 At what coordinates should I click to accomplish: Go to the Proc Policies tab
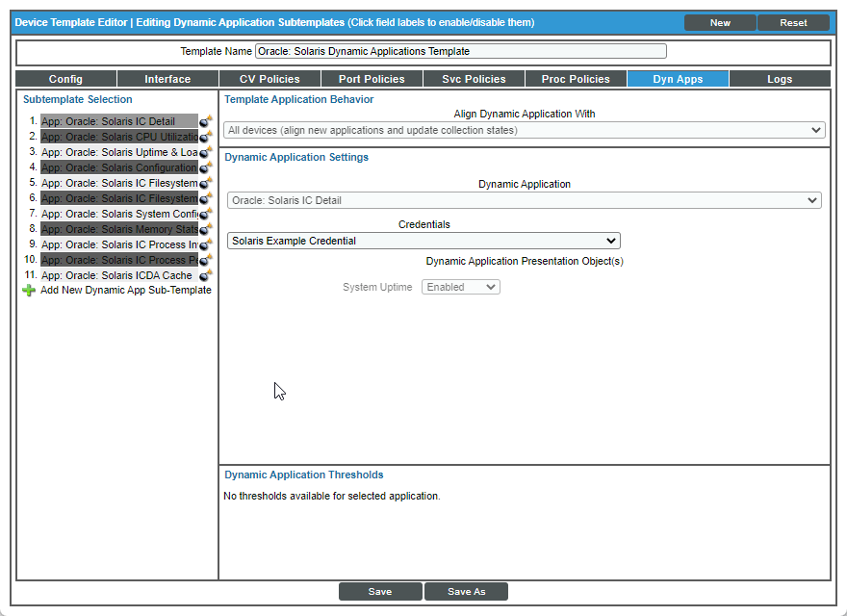click(576, 79)
